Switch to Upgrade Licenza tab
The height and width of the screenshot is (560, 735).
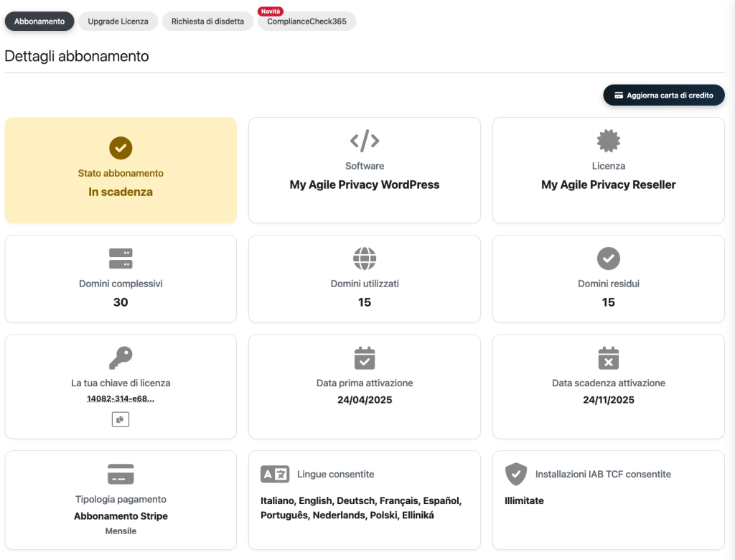pos(118,22)
